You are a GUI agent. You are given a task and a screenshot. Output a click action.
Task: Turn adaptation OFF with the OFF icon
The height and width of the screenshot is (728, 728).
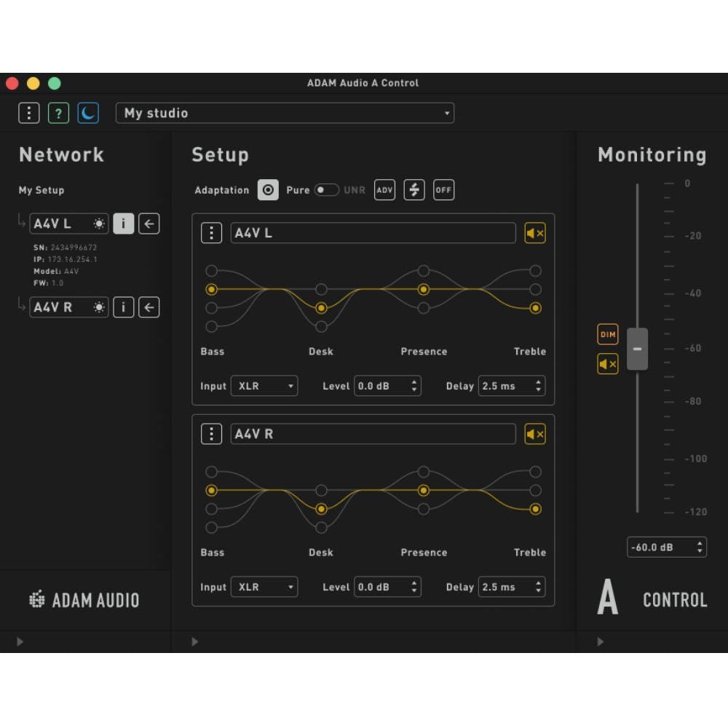tap(443, 189)
